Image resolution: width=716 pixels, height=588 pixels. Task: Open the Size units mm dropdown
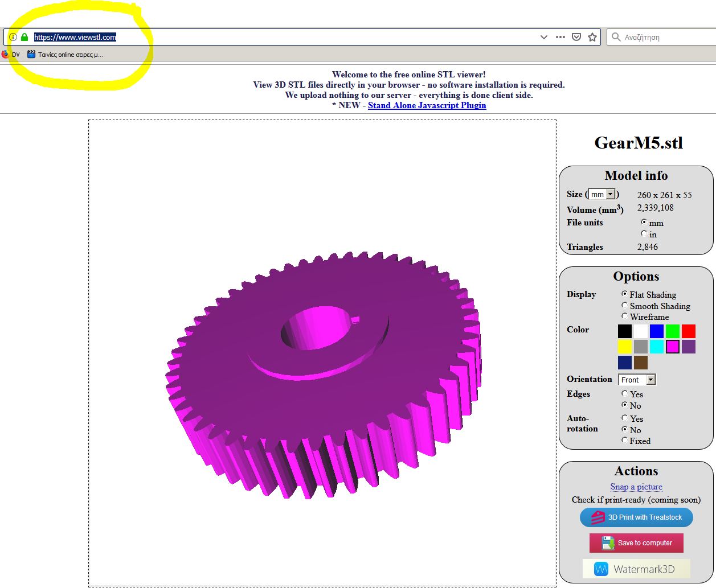point(602,194)
